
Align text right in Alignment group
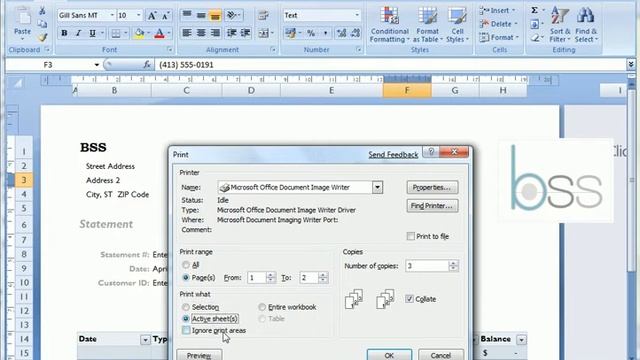coord(215,33)
